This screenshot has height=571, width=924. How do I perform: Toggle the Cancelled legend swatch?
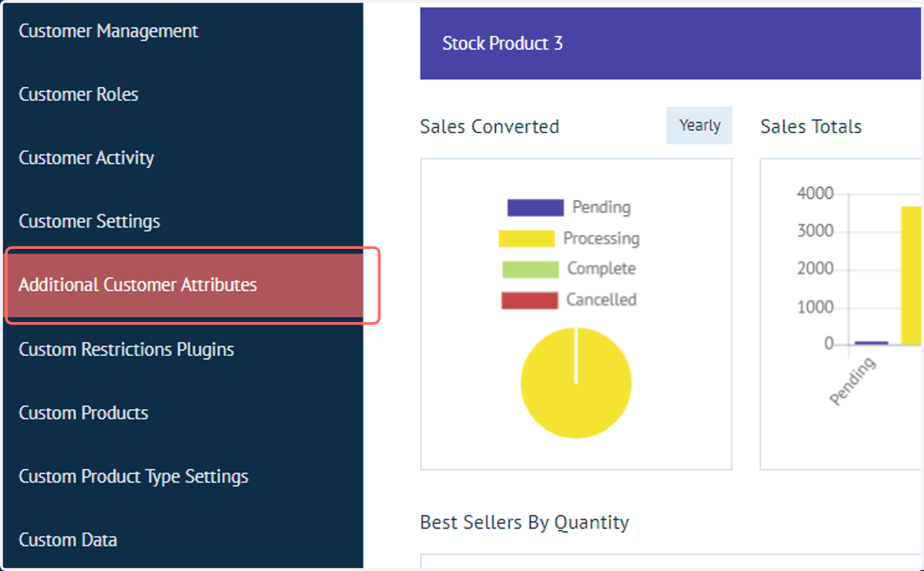(x=529, y=300)
